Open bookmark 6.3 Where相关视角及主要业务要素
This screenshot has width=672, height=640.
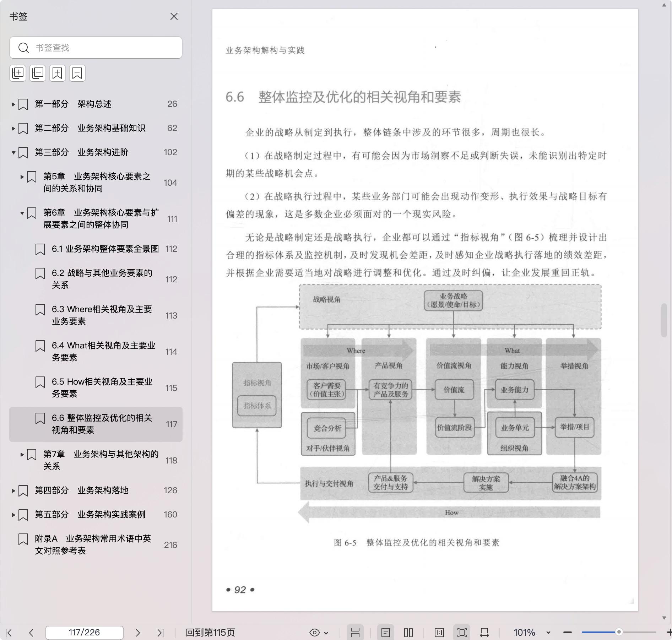(102, 315)
